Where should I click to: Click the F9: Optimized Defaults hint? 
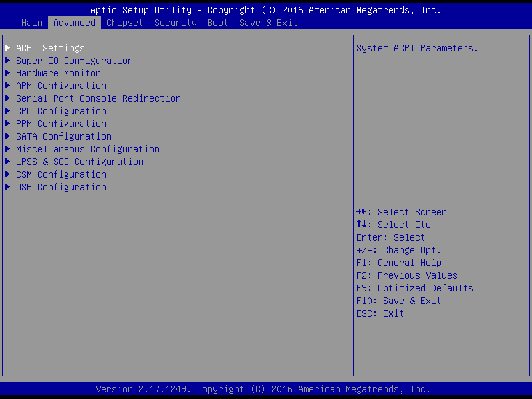(414, 288)
